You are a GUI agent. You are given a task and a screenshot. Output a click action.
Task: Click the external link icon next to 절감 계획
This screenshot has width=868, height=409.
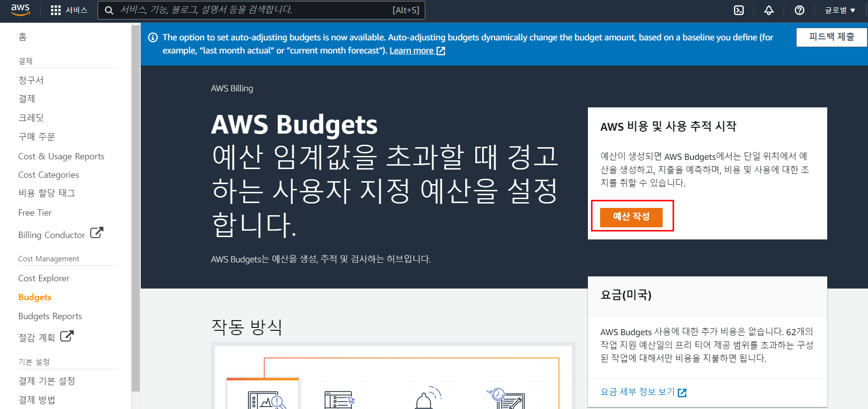click(67, 336)
